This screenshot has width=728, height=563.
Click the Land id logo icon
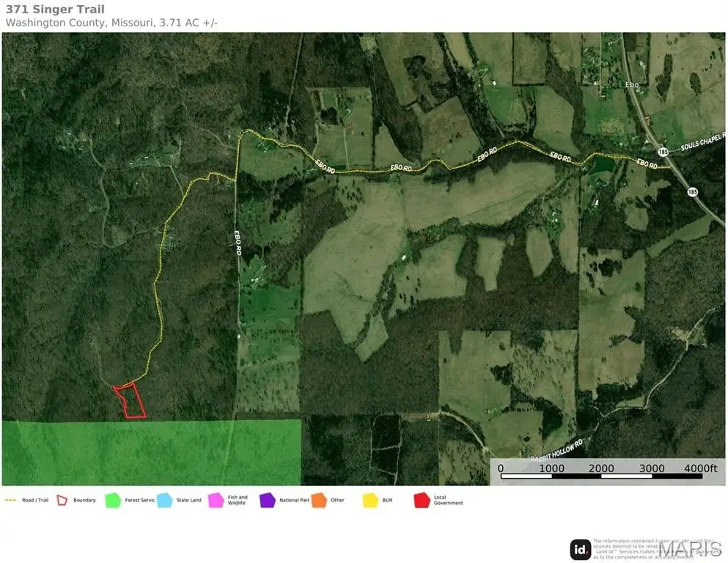pyautogui.click(x=581, y=549)
